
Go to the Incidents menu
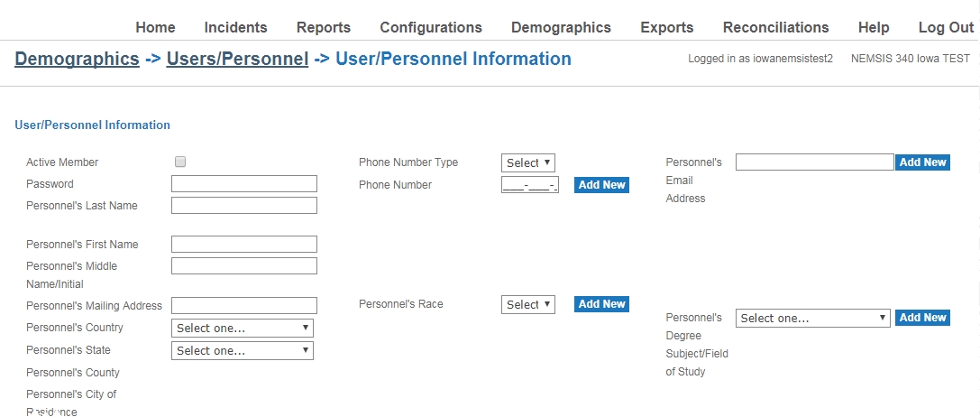[235, 27]
